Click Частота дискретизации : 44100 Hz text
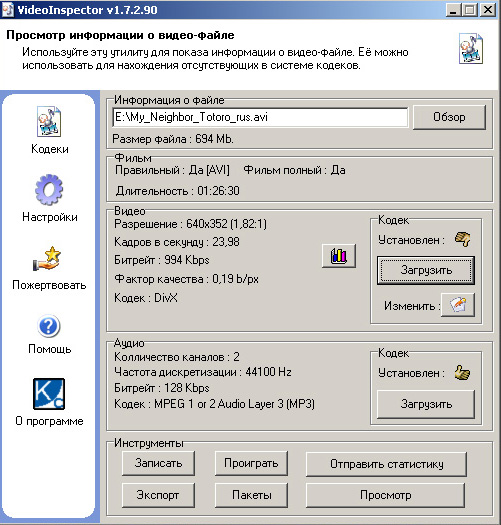Screen dimensions: 501x525 [203, 372]
